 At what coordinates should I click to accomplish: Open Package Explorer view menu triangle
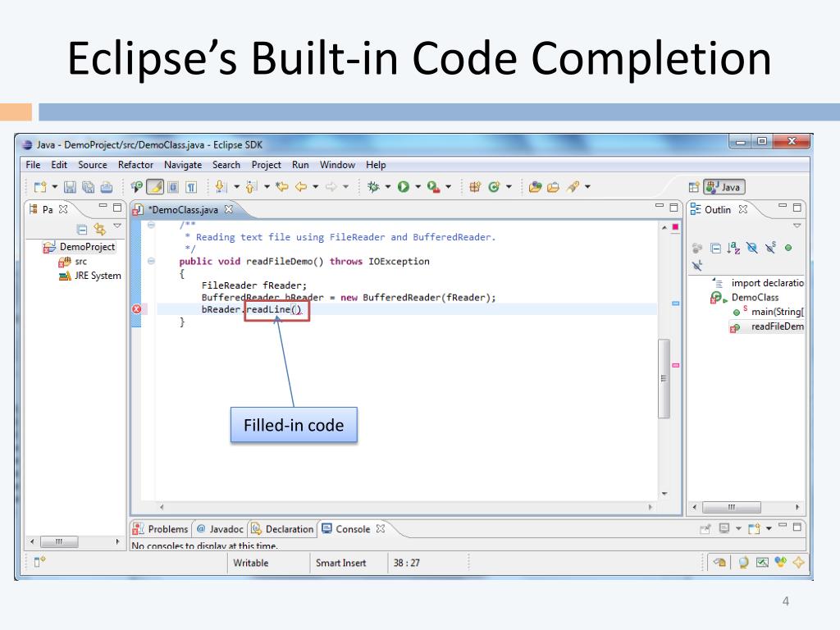point(116,226)
